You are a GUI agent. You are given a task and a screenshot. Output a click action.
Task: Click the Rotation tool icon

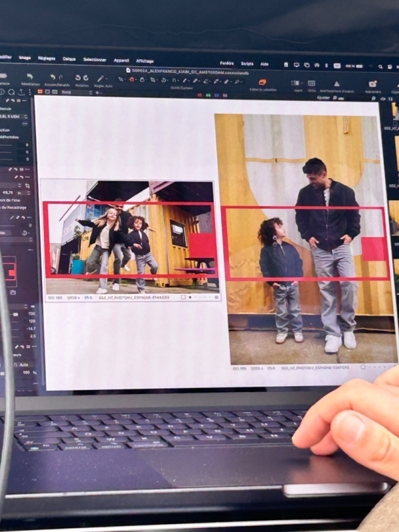coord(82,78)
